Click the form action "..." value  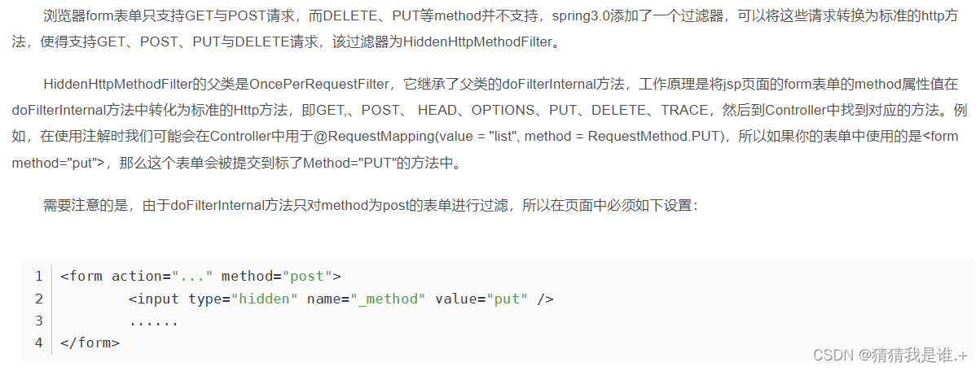[191, 276]
